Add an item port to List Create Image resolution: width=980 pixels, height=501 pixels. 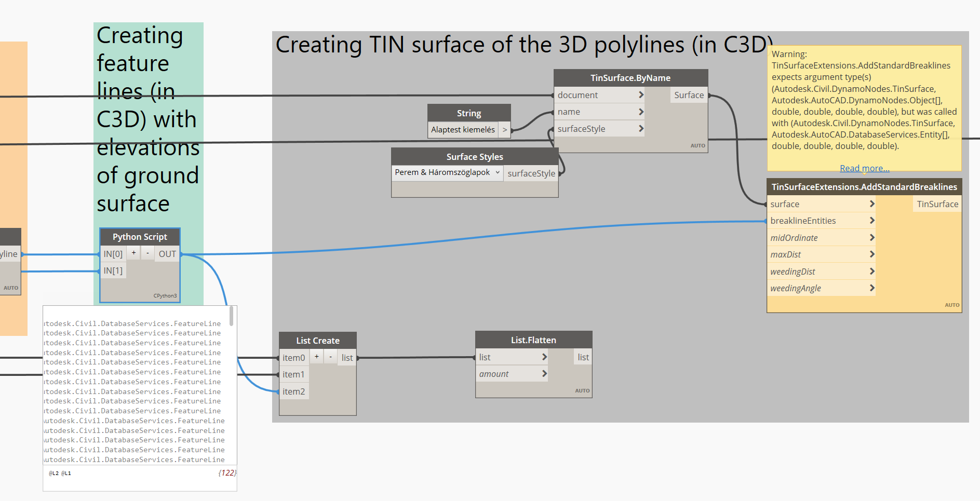coord(316,357)
